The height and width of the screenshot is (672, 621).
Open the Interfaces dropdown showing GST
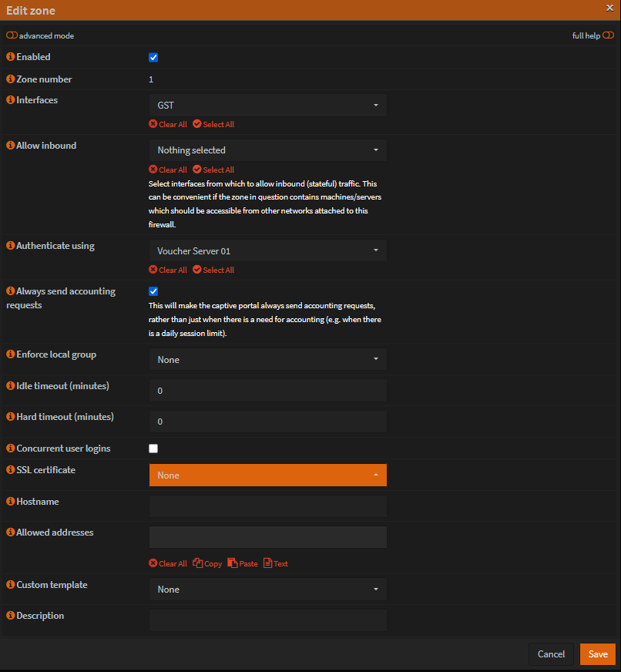[x=267, y=105]
